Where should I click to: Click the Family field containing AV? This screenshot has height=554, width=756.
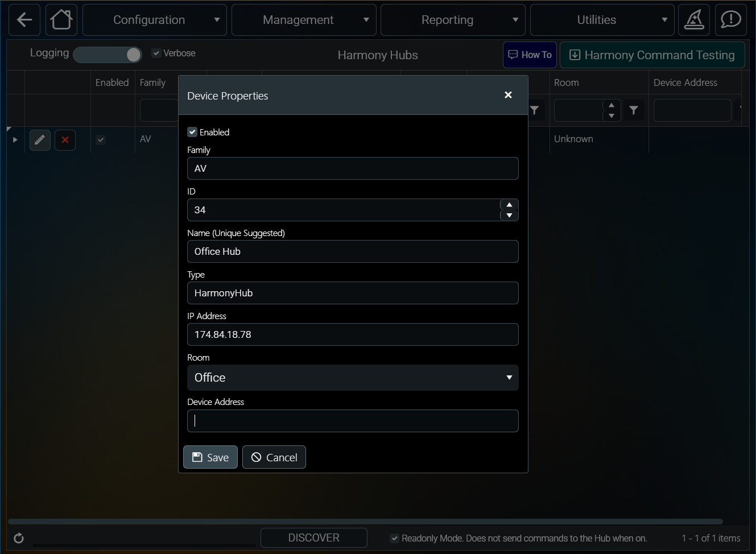pos(353,168)
